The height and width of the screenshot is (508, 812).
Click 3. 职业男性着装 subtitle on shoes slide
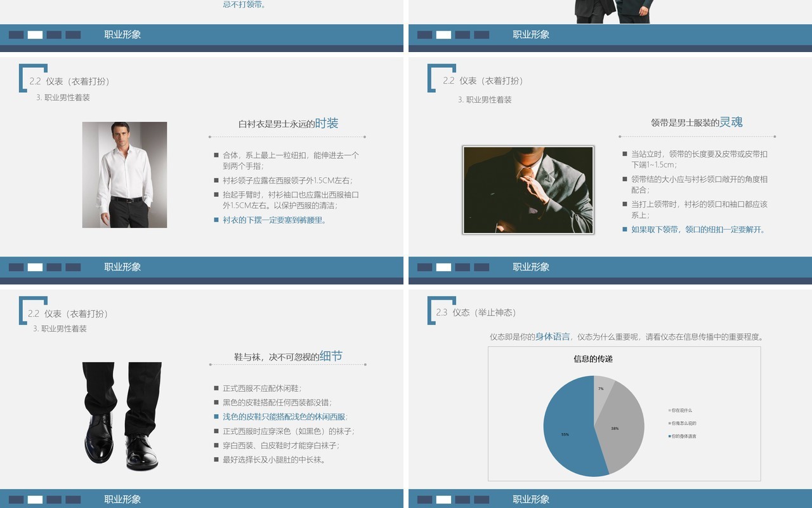click(60, 329)
